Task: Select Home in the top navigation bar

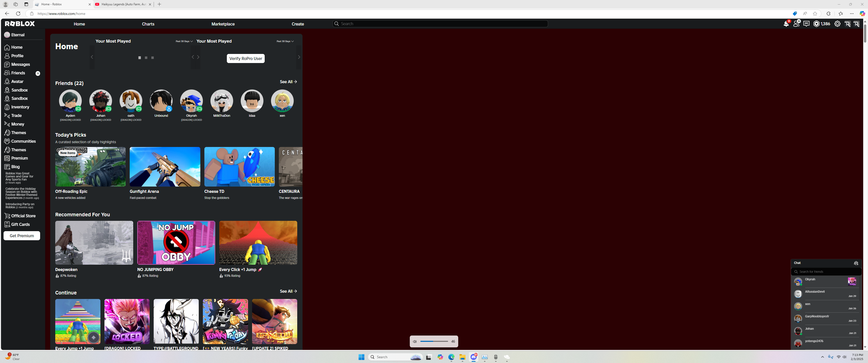Action: click(x=79, y=24)
